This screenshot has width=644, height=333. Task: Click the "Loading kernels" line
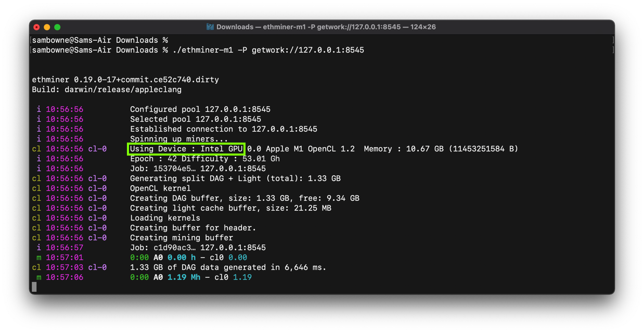point(165,218)
